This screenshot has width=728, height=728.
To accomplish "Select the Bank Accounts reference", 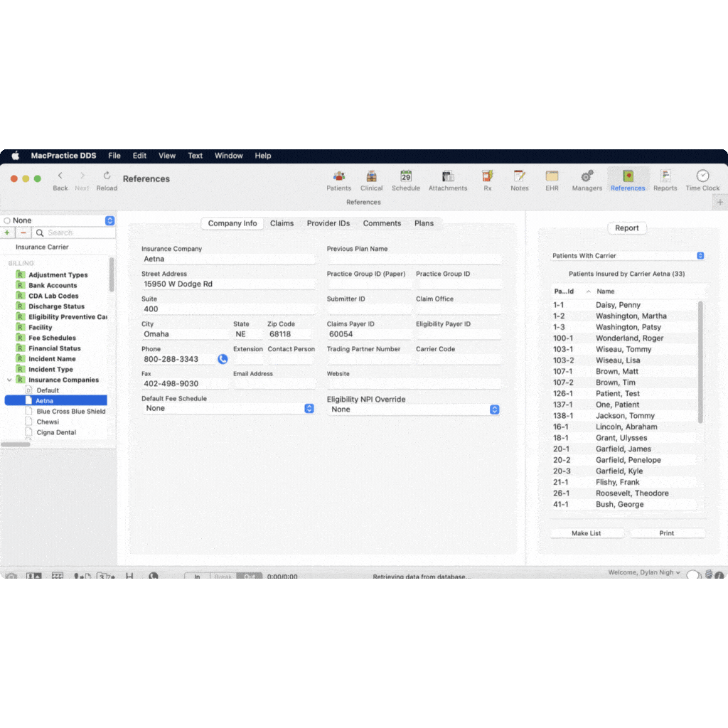I will (x=53, y=286).
